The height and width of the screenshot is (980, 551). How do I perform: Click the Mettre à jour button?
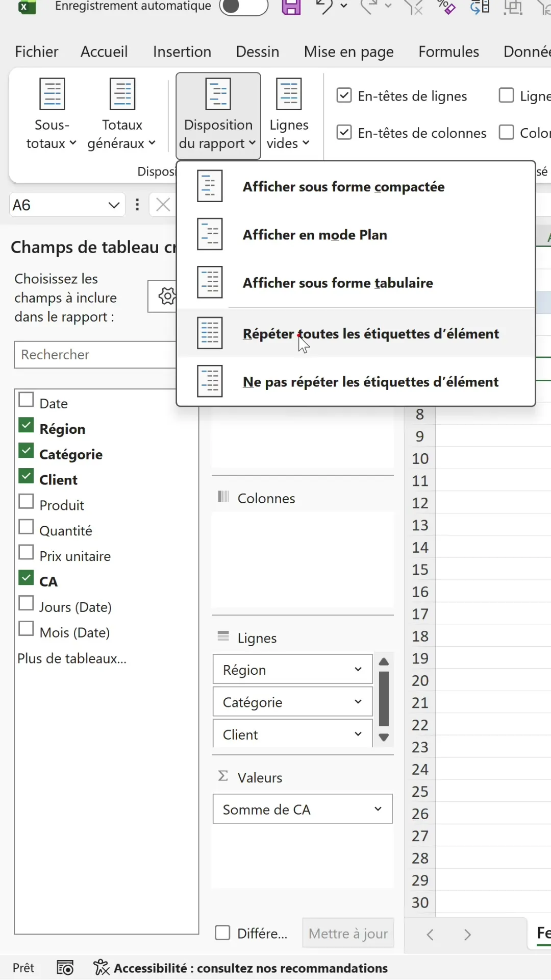(348, 933)
